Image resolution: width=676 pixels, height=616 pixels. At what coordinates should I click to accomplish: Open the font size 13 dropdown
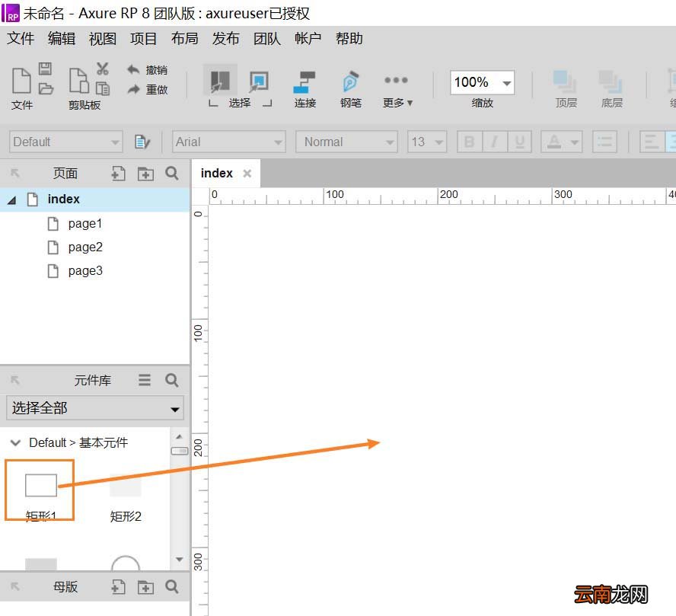point(427,142)
